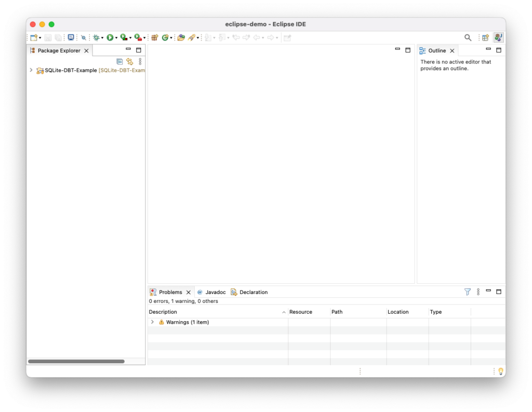This screenshot has width=532, height=412.
Task: Click the Problems view filter funnel icon
Action: click(467, 292)
